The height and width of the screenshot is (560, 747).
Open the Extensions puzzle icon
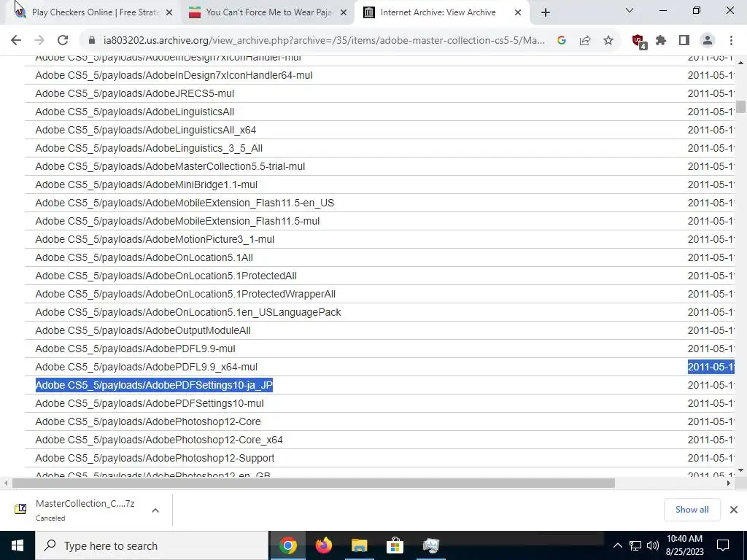(x=661, y=41)
